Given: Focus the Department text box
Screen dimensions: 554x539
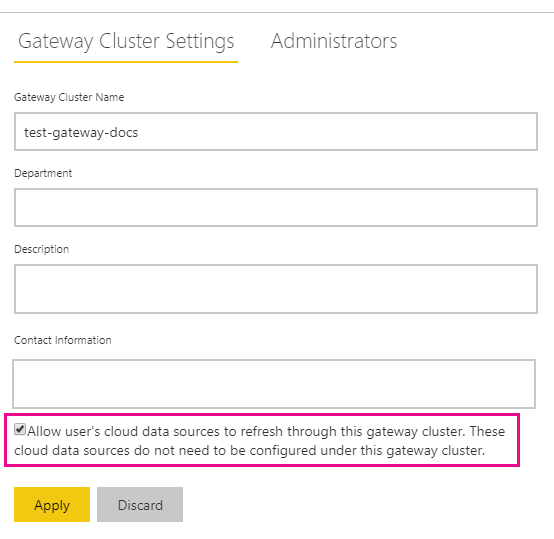Looking at the screenshot, I should click(276, 208).
